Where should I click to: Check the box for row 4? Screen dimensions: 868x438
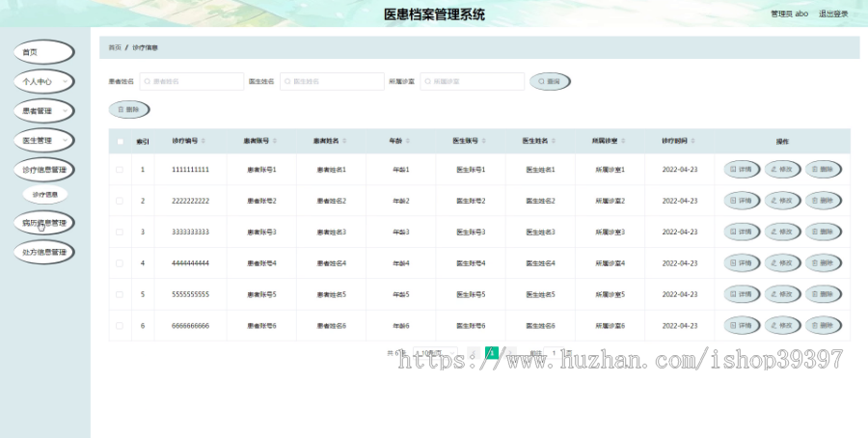pyautogui.click(x=120, y=263)
